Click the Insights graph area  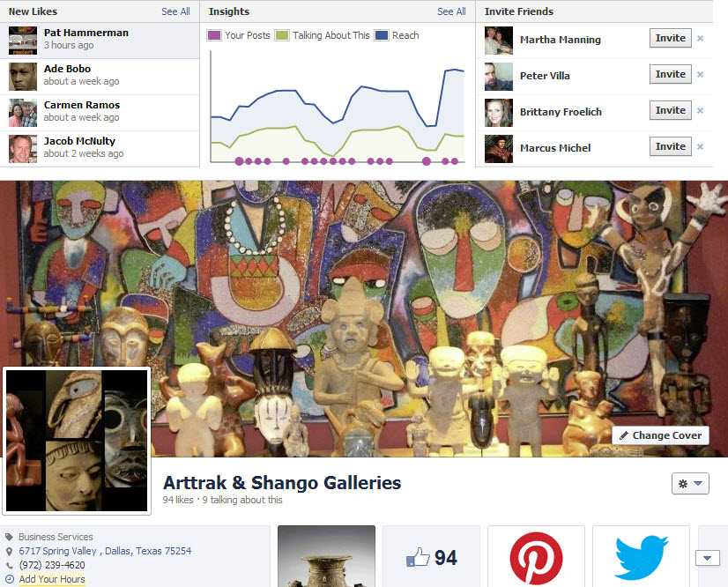(x=337, y=107)
